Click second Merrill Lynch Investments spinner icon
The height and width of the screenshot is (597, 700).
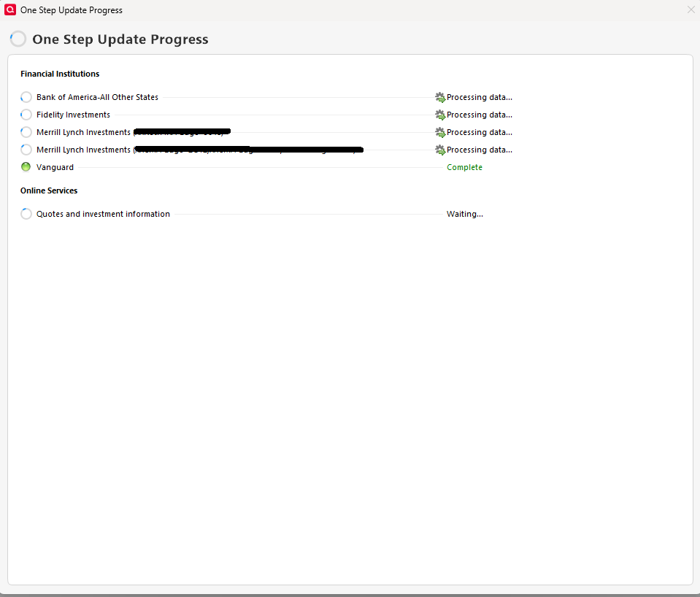point(26,150)
